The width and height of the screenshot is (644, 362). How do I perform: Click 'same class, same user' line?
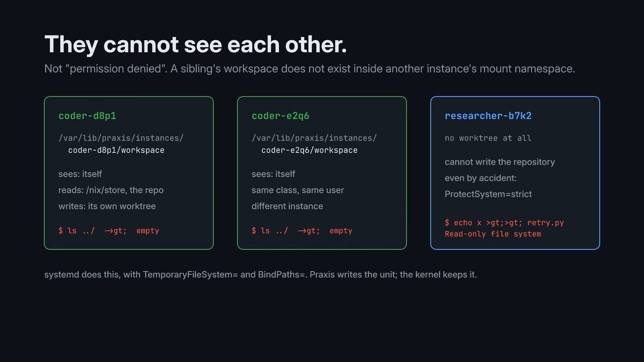[298, 190]
